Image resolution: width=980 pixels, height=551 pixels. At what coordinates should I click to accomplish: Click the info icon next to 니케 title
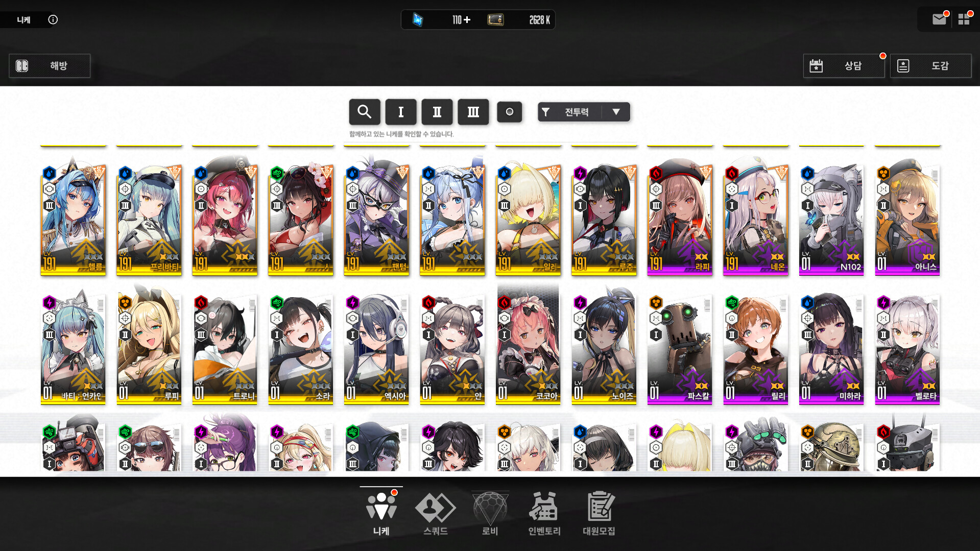(x=53, y=19)
